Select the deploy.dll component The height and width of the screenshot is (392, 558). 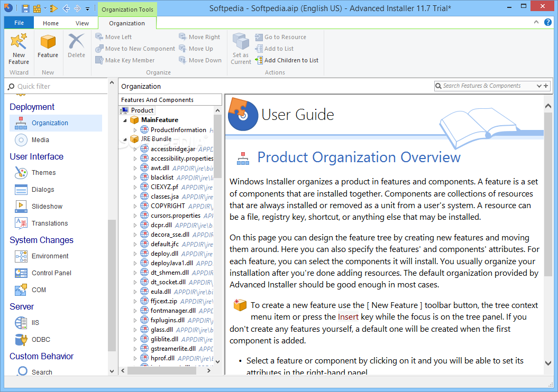(x=164, y=254)
